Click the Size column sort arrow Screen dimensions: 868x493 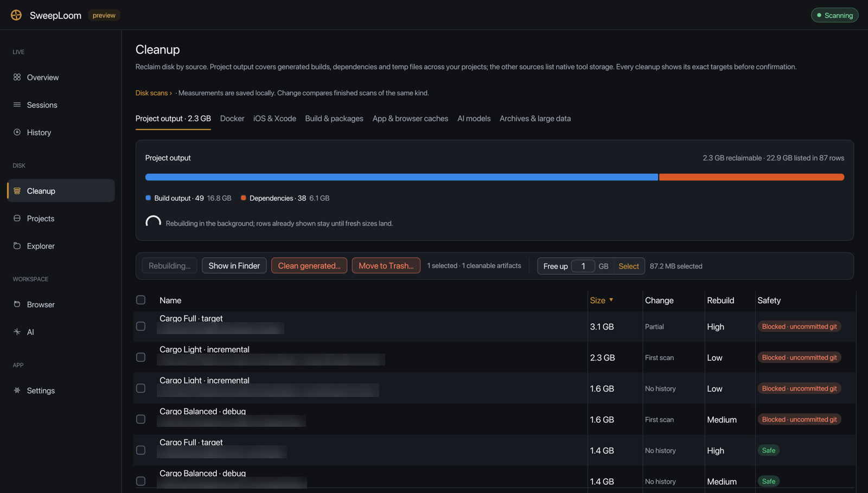click(x=611, y=300)
